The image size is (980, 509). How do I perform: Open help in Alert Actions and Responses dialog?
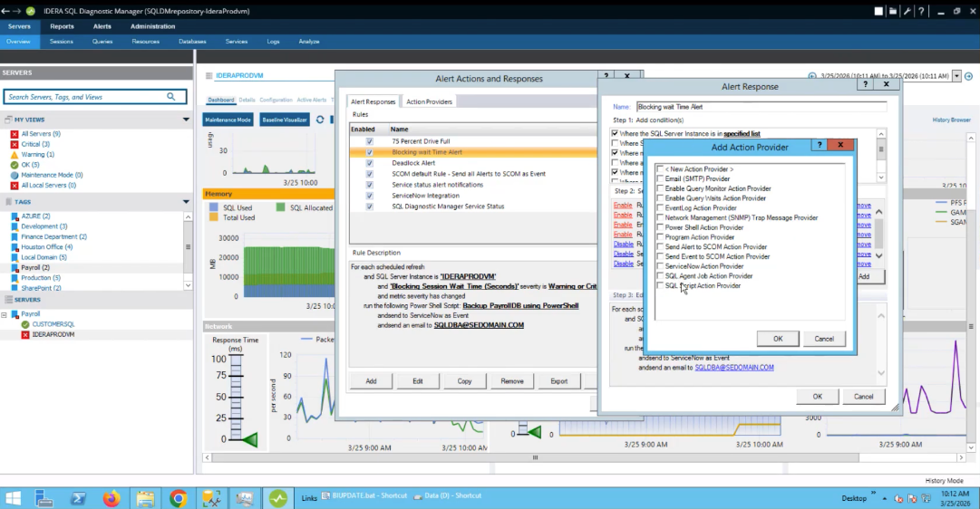coord(606,75)
